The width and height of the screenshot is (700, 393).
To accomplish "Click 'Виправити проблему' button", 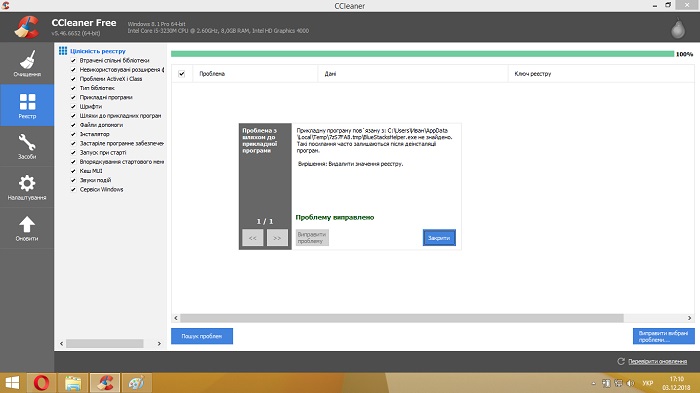I will [312, 238].
